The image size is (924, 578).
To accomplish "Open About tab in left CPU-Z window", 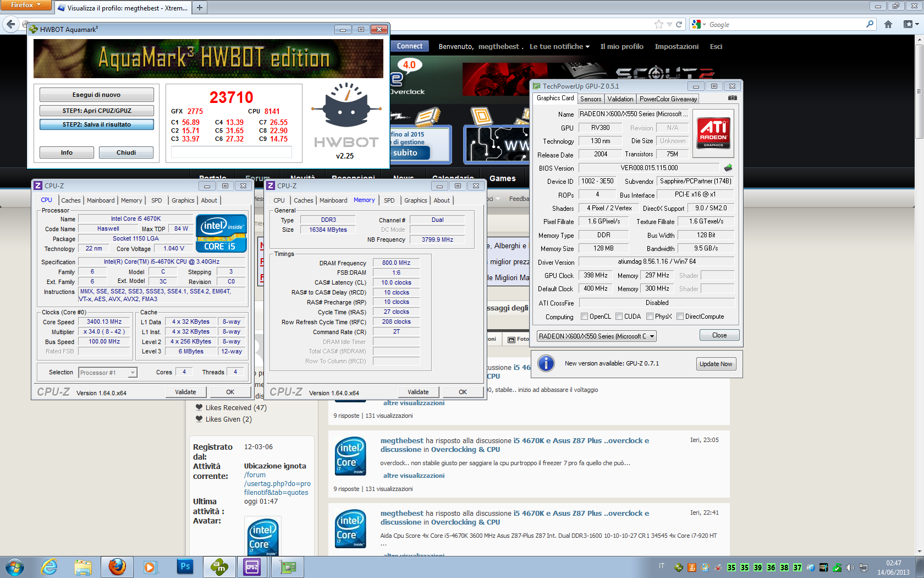I will coord(209,200).
